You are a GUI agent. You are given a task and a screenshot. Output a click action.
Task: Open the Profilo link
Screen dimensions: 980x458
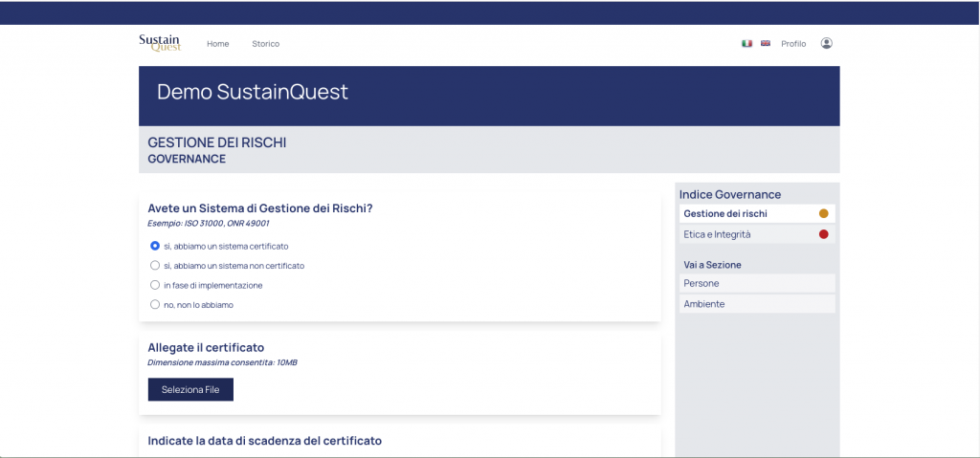point(793,44)
